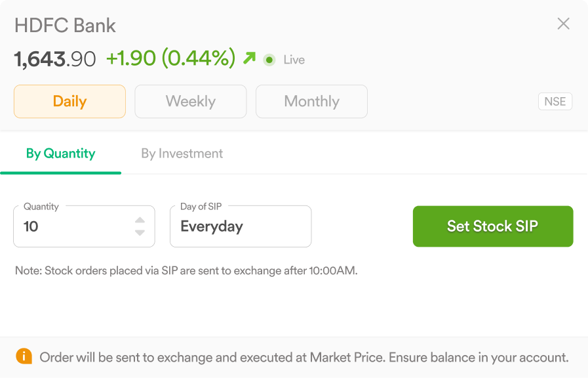Click the Set Stock SIP button
Image resolution: width=588 pixels, height=378 pixels.
click(x=493, y=226)
